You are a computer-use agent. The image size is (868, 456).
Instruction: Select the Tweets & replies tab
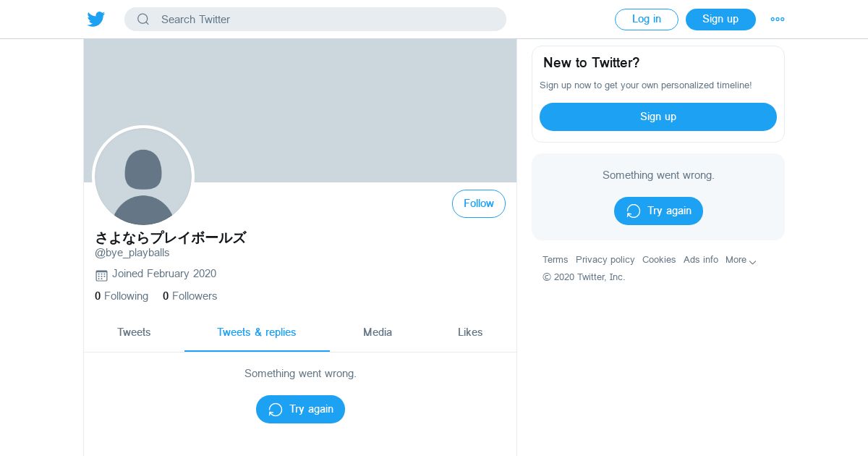(x=257, y=332)
